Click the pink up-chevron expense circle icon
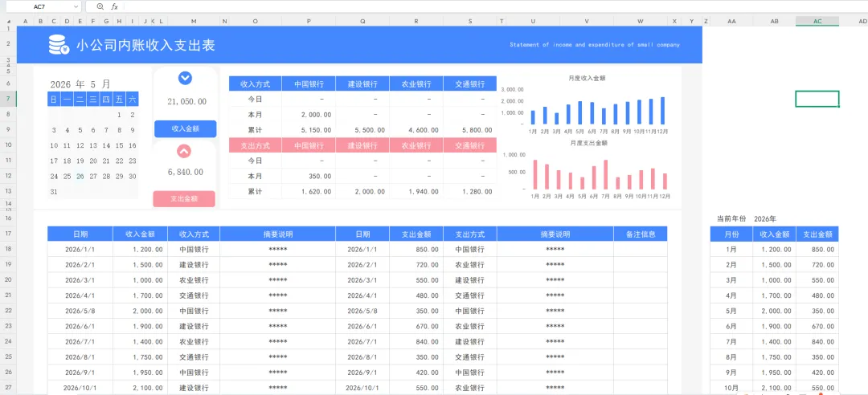 [184, 150]
